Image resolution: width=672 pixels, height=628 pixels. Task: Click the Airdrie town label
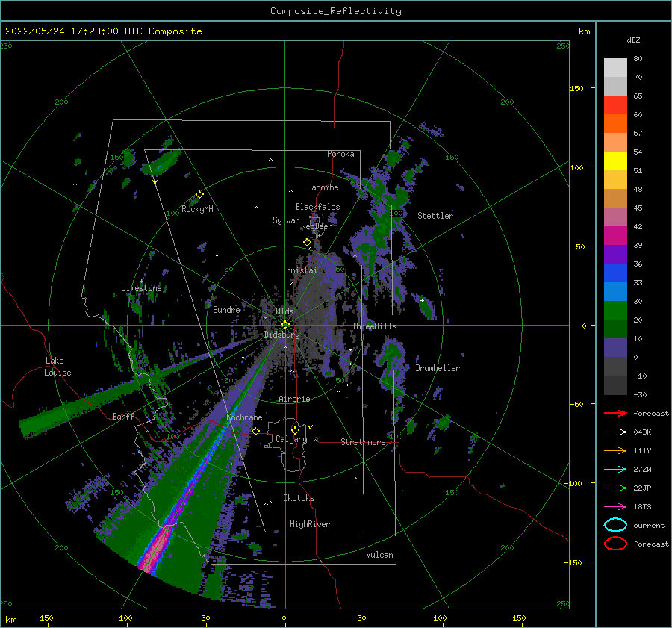coord(294,399)
